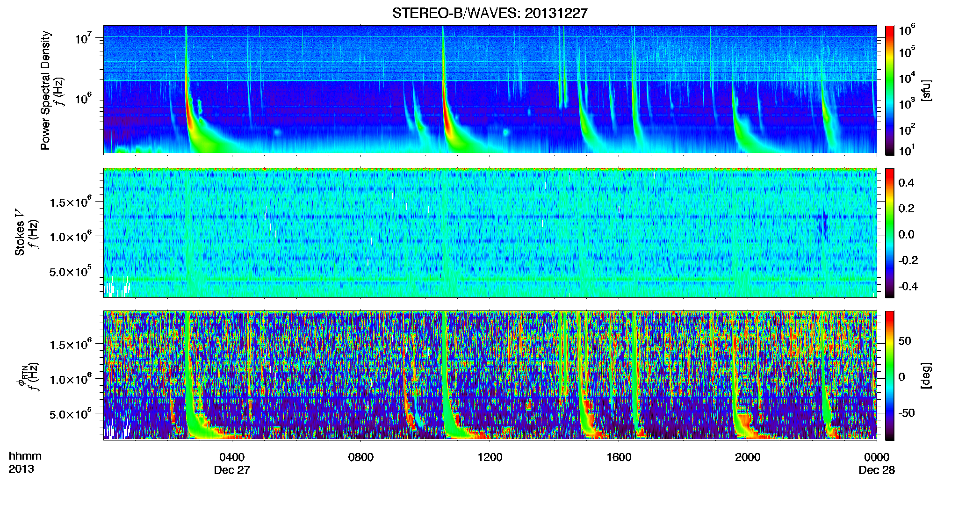
Task: Click the Dec 27 date label
Action: (232, 470)
